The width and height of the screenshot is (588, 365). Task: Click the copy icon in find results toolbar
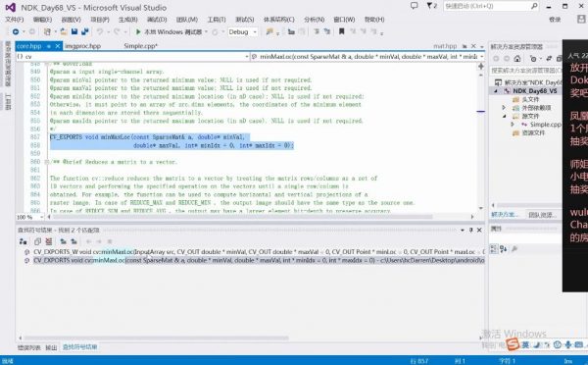tap(37, 241)
